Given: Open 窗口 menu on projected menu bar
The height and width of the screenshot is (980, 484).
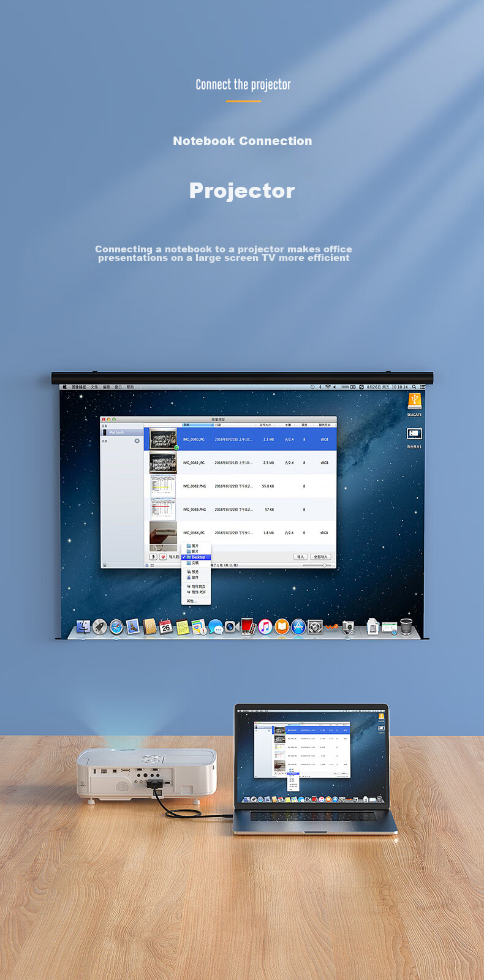Looking at the screenshot, I should (x=118, y=387).
